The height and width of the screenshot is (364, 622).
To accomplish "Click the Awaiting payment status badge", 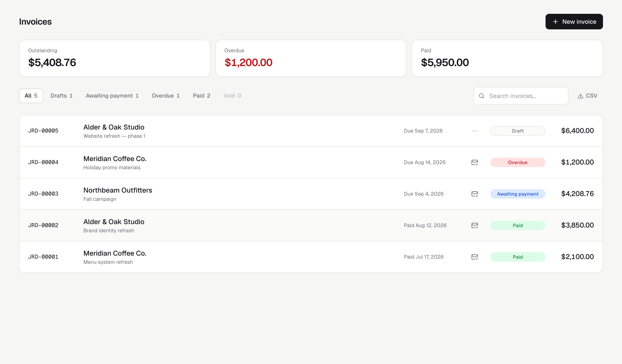I will [518, 194].
